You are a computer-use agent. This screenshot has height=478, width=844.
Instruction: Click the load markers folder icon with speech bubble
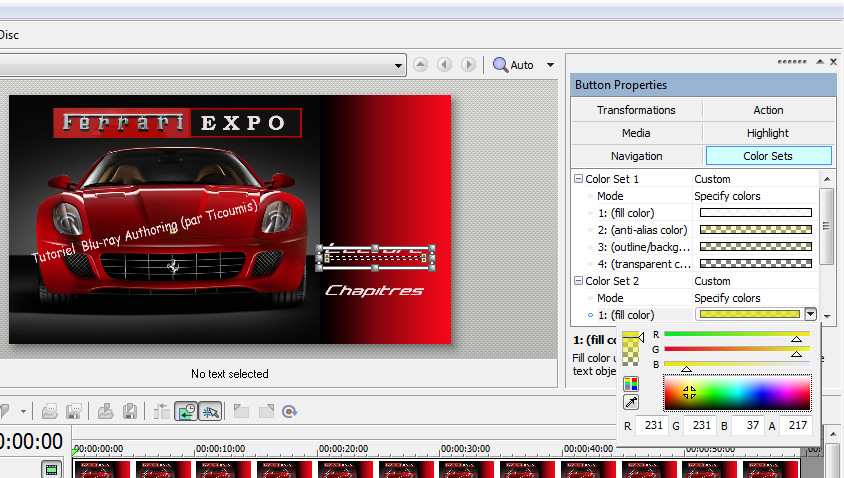(50, 412)
